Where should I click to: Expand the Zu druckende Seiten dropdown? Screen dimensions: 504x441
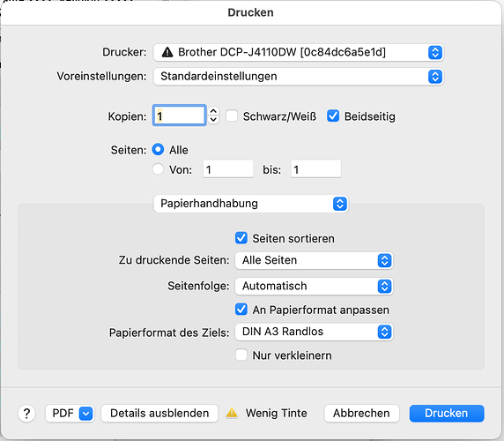point(314,260)
